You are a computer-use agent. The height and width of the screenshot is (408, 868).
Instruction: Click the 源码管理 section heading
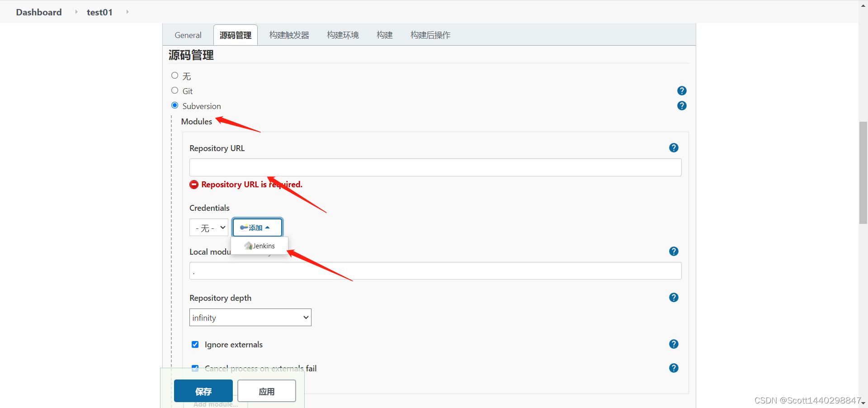point(191,55)
